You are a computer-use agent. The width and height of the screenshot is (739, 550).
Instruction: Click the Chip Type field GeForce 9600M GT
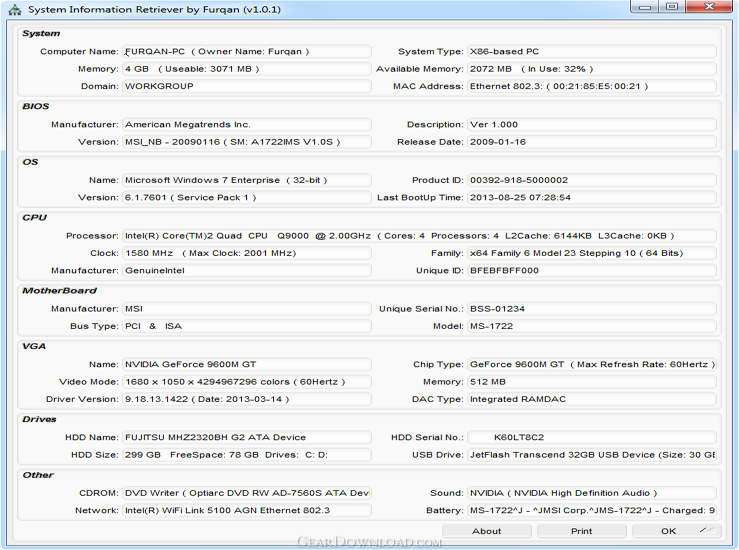pos(592,364)
